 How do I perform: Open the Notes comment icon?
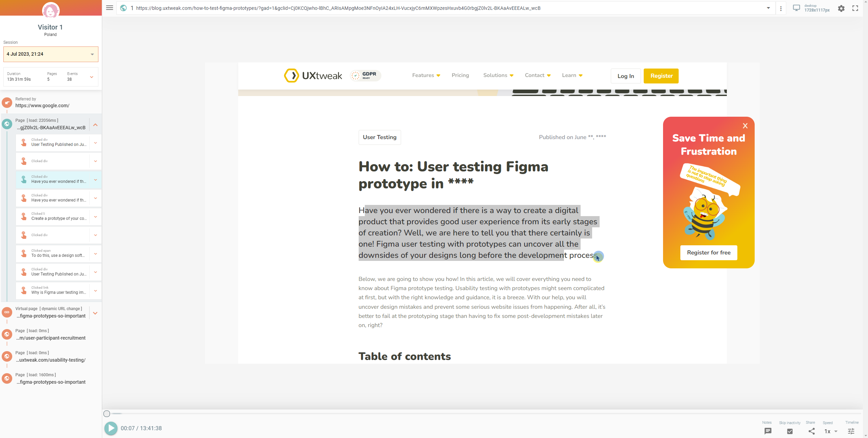pyautogui.click(x=768, y=431)
